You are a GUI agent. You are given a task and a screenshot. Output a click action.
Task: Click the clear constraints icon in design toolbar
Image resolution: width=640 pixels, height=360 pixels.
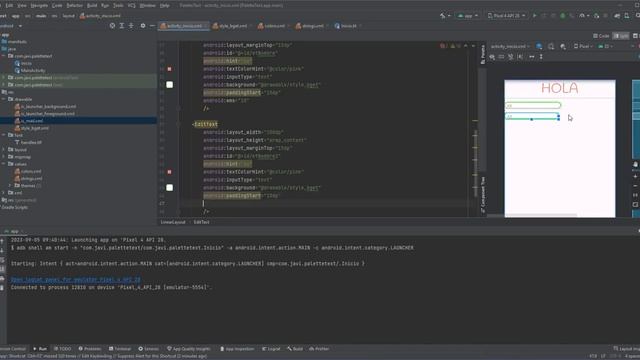511,57
